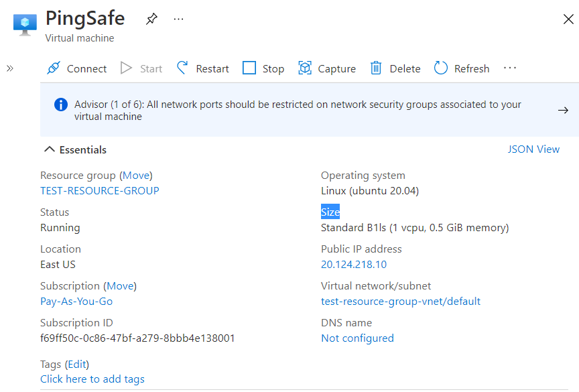579x392 pixels.
Task: Configure the DNS name
Action: [357, 338]
